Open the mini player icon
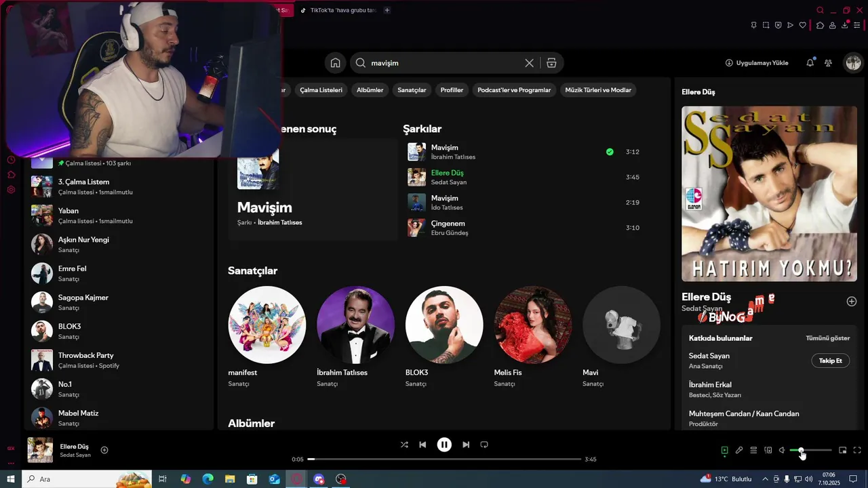868x488 pixels. pyautogui.click(x=843, y=450)
